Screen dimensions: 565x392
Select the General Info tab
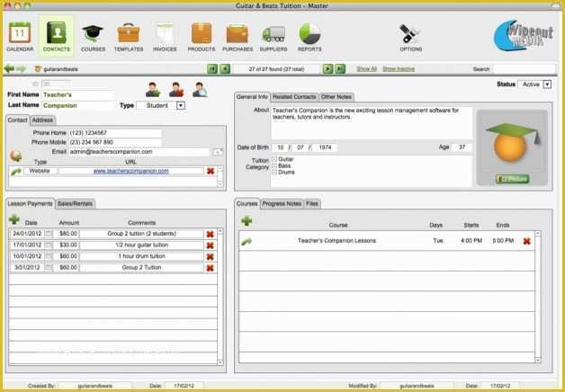(x=252, y=97)
